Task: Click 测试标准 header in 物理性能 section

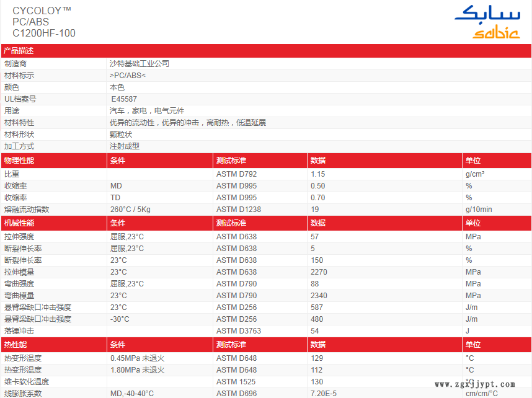Action: (x=231, y=161)
